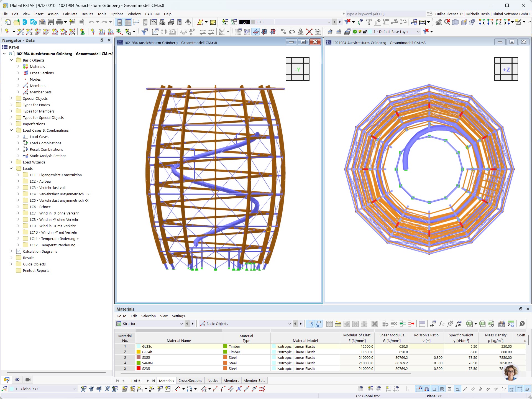The width and height of the screenshot is (532, 399).
Task: Toggle the layer lightbulb visibility icon
Action: pyautogui.click(x=360, y=32)
